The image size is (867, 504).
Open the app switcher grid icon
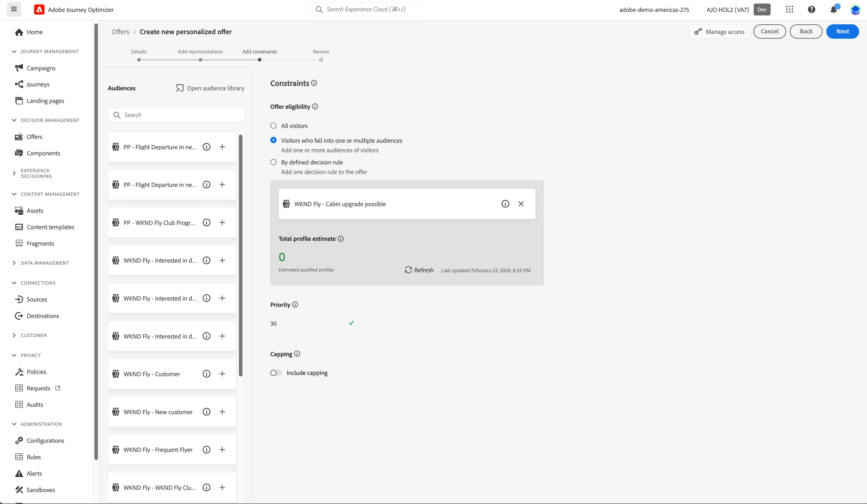pos(790,9)
